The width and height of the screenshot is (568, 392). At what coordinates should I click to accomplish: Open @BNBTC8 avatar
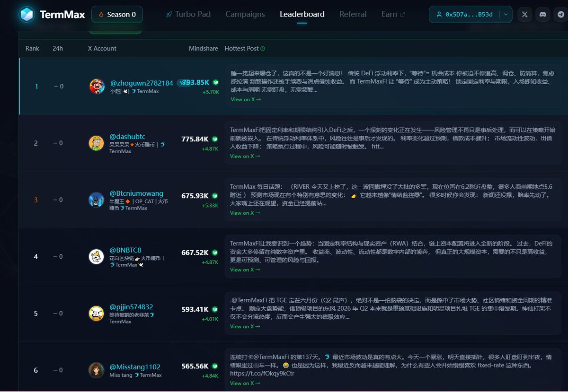click(97, 257)
